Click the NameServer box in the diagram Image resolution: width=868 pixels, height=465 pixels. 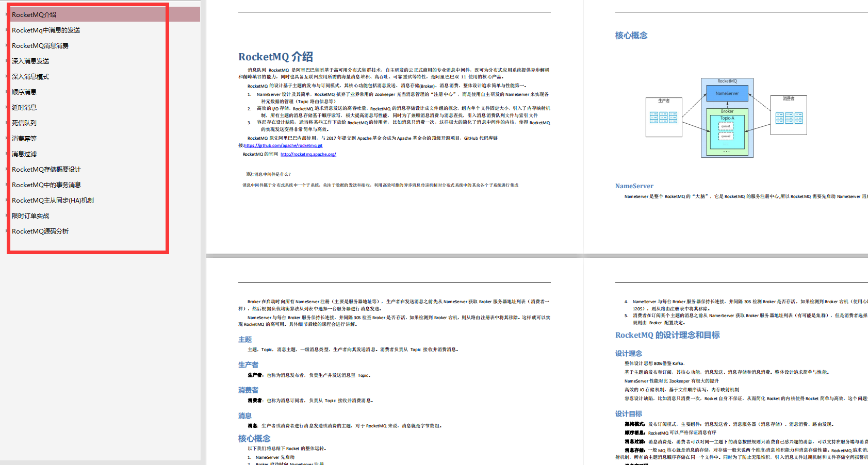point(727,93)
